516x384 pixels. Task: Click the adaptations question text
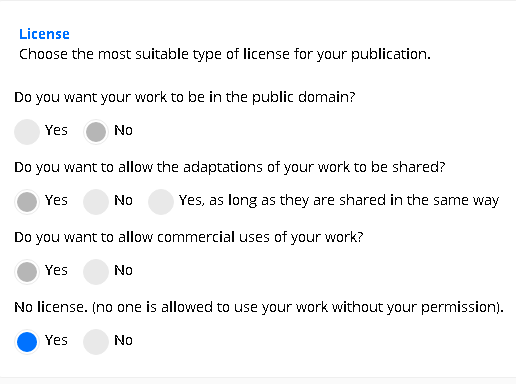coord(230,167)
